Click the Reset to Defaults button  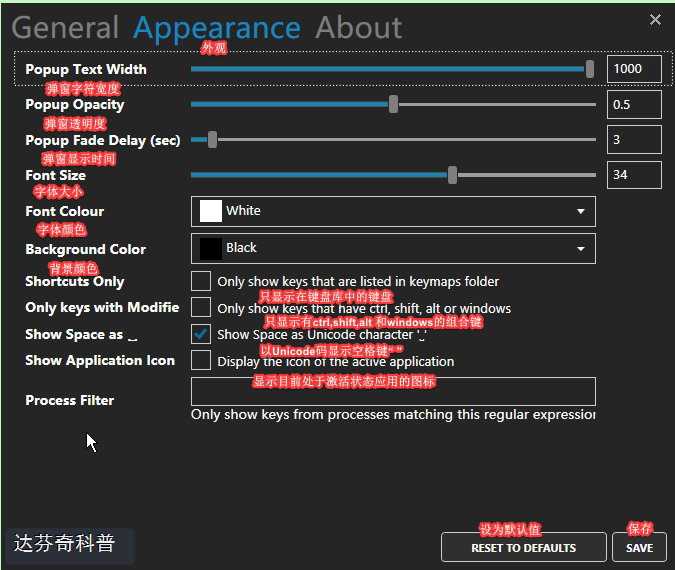click(x=523, y=548)
